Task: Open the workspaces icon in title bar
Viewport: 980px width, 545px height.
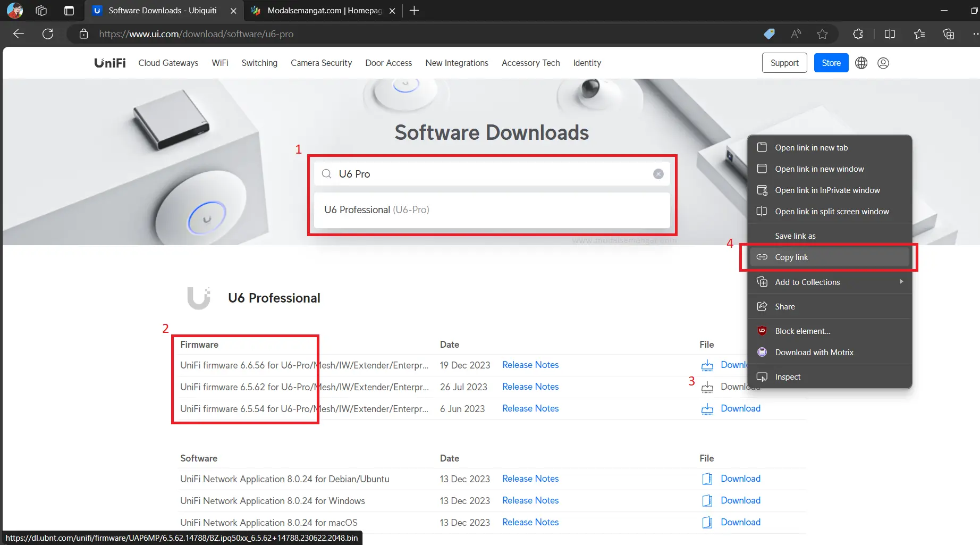Action: point(41,11)
